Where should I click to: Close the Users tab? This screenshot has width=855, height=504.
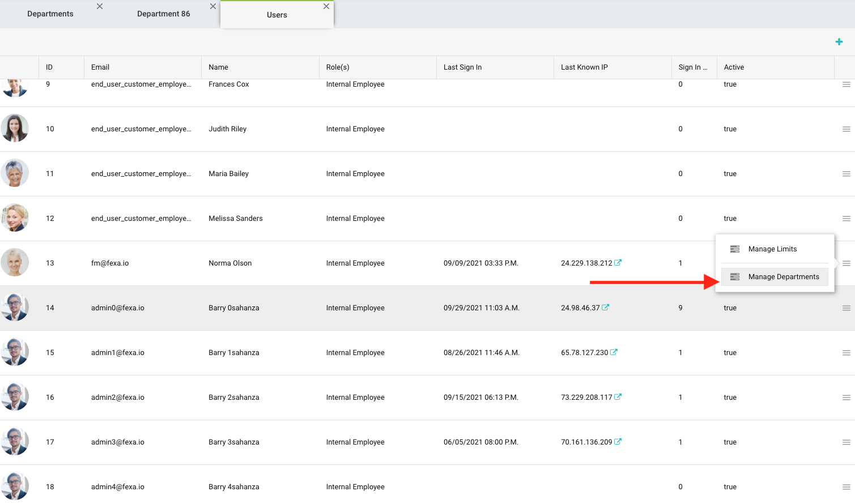point(326,6)
